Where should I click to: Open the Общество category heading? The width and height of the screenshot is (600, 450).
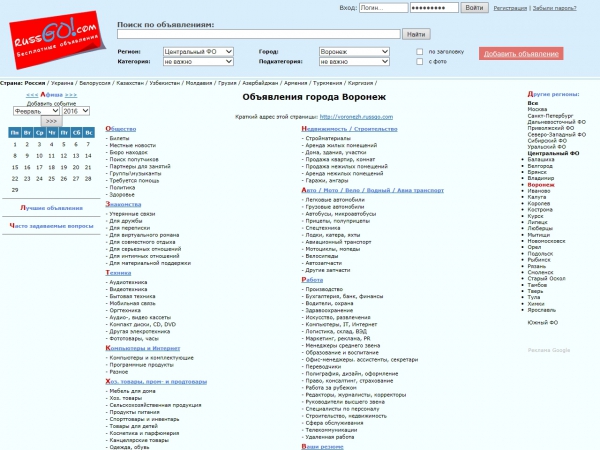coord(121,129)
